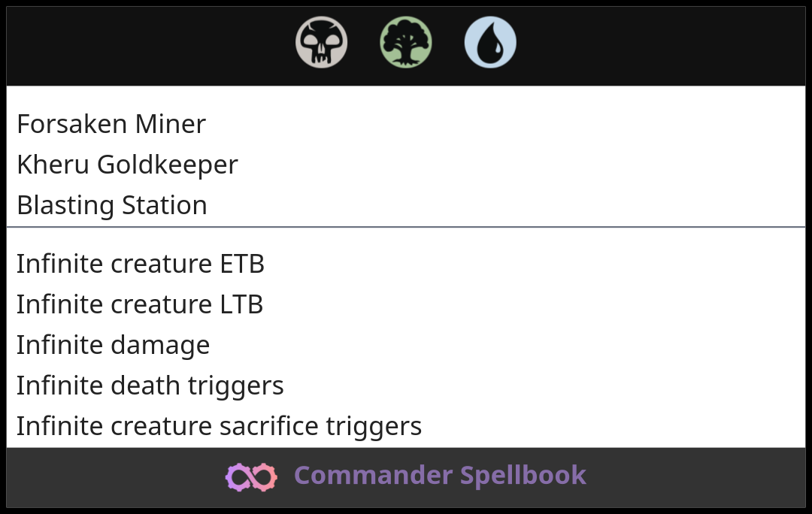
Task: Click the blue mana water drop icon
Action: 490,42
